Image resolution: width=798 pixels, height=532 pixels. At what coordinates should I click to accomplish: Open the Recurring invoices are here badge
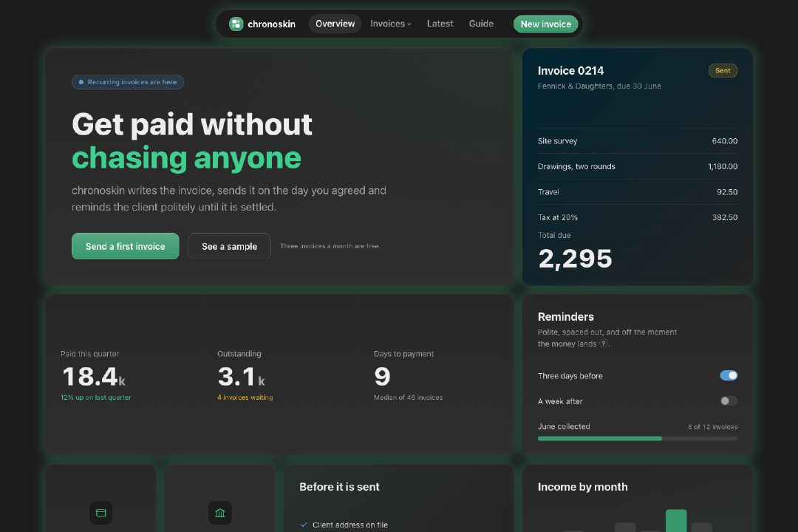click(x=128, y=82)
